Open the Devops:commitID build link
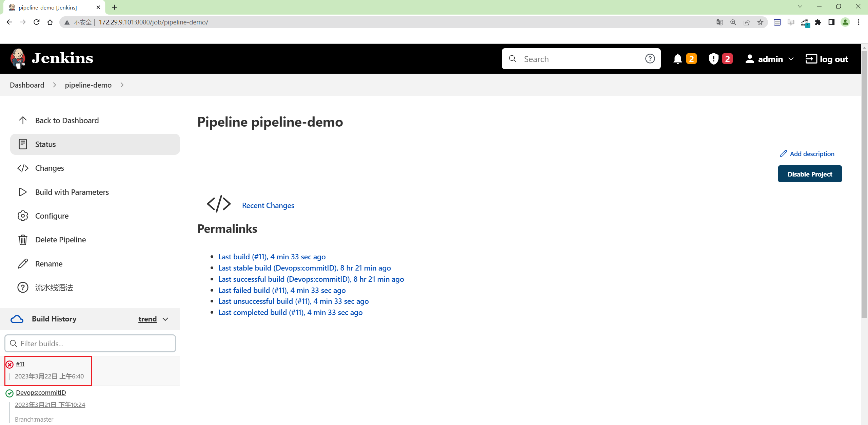 41,392
